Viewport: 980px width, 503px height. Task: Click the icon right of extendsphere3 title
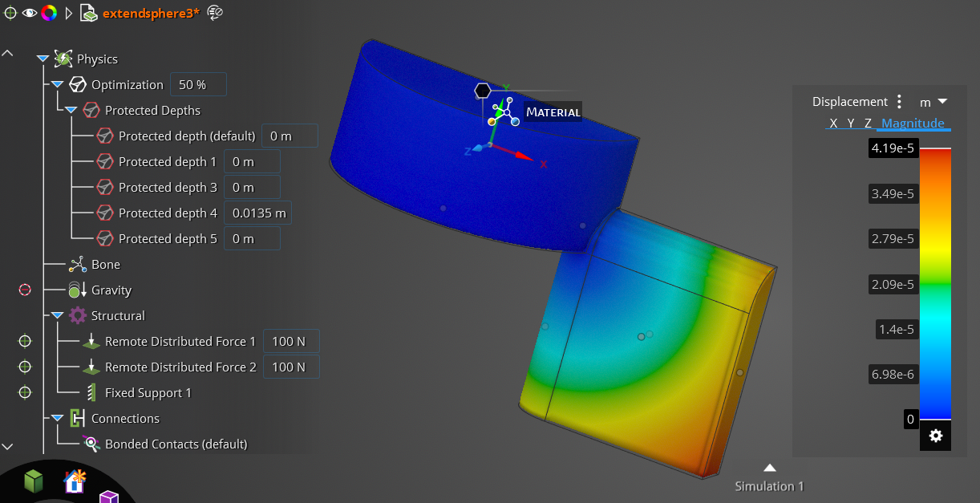click(215, 12)
